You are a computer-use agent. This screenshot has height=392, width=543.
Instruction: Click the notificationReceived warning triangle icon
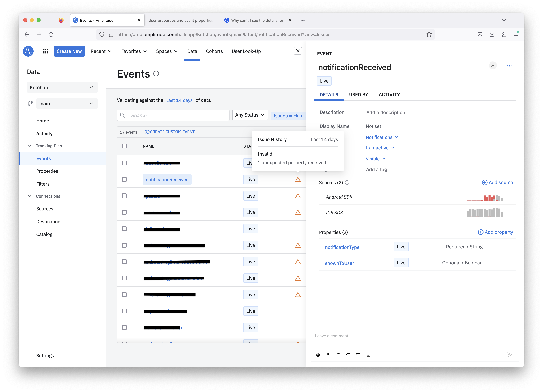298,180
